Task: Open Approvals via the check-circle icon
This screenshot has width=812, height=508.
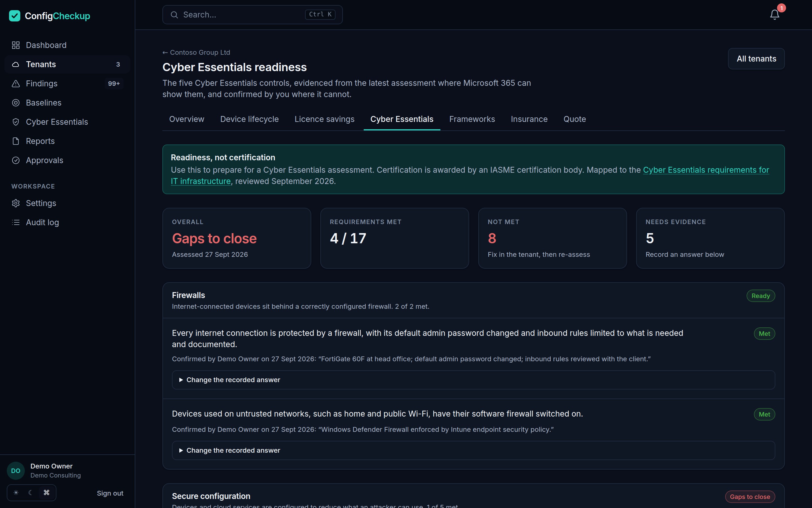Action: pos(16,160)
